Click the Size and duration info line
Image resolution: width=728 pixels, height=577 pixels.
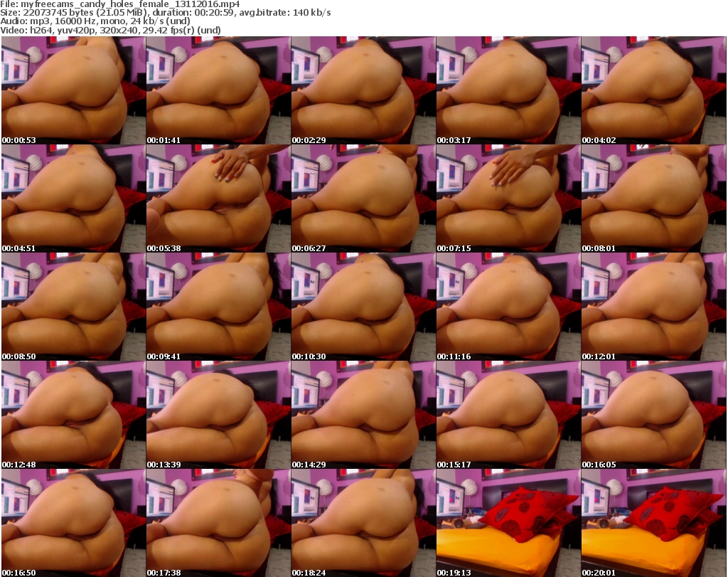(x=165, y=13)
